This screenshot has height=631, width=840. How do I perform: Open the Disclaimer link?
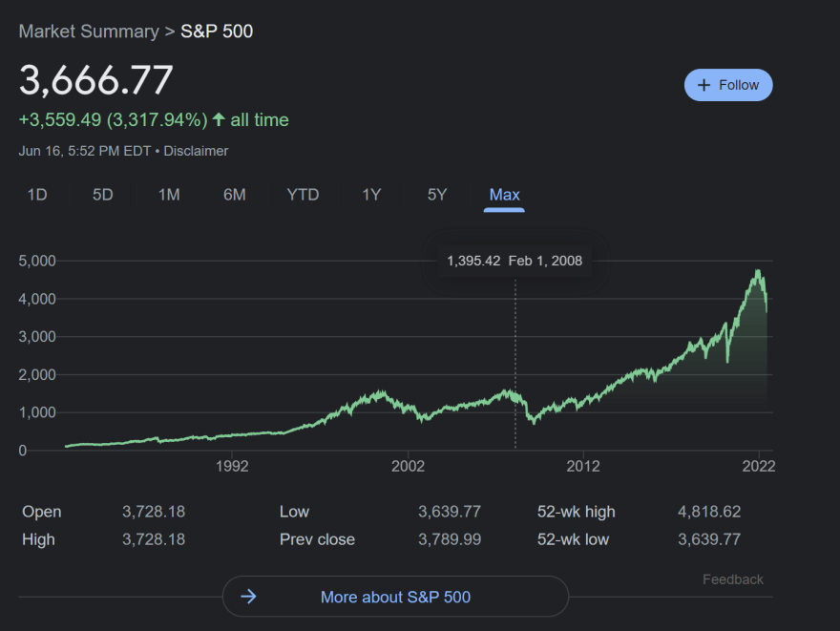pos(196,151)
